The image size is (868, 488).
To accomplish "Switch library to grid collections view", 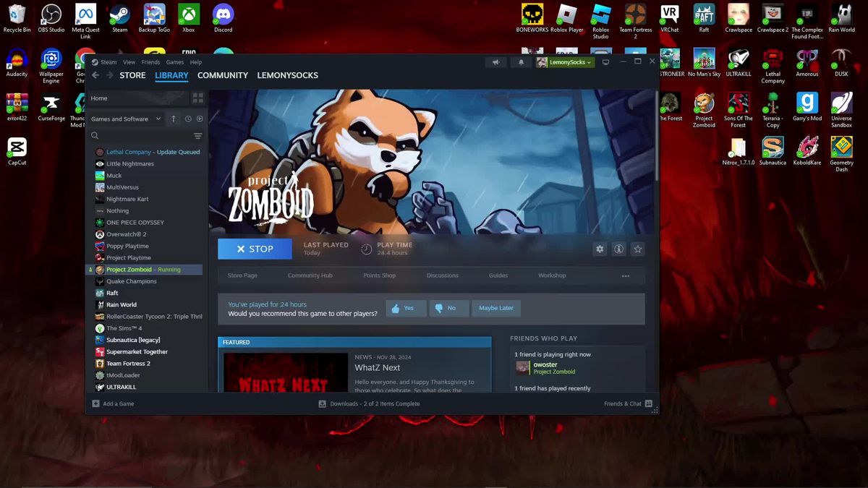I will pos(197,98).
